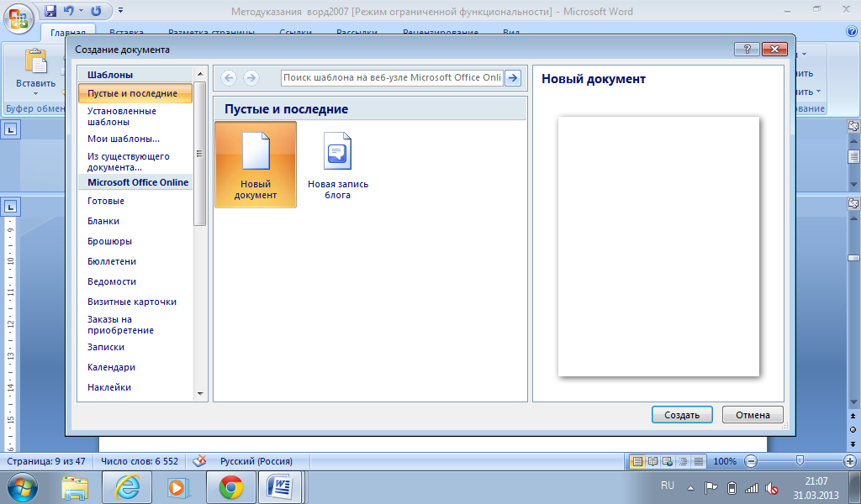Open the undo history dropdown arrow
The height and width of the screenshot is (504, 861).
81,10
